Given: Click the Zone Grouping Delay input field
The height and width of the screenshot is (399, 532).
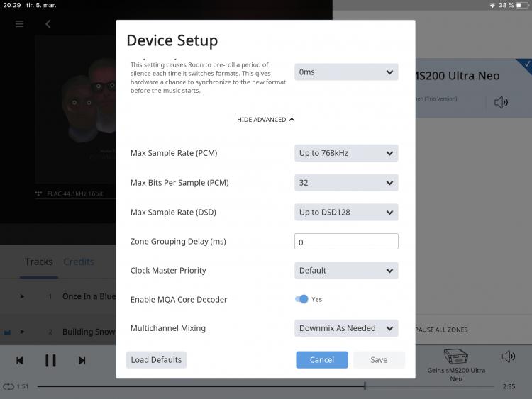Looking at the screenshot, I should 346,242.
